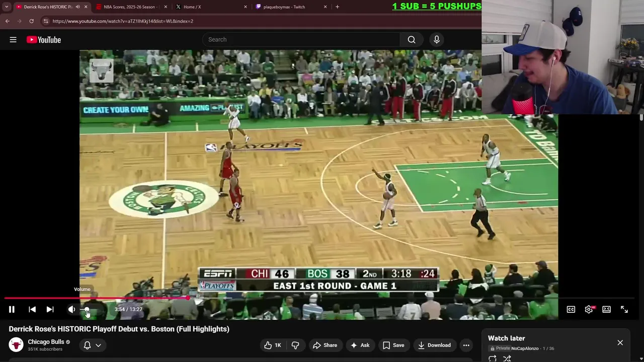Click the Bulls logo watermark in video
Viewport: 644px width, 362px height.
101,70
